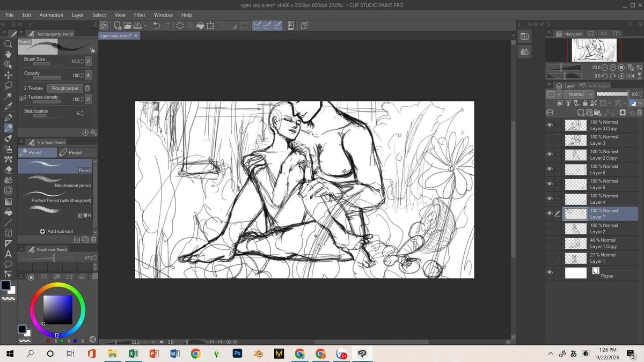
Task: Click the smartphone connect icon
Action: [x=291, y=25]
